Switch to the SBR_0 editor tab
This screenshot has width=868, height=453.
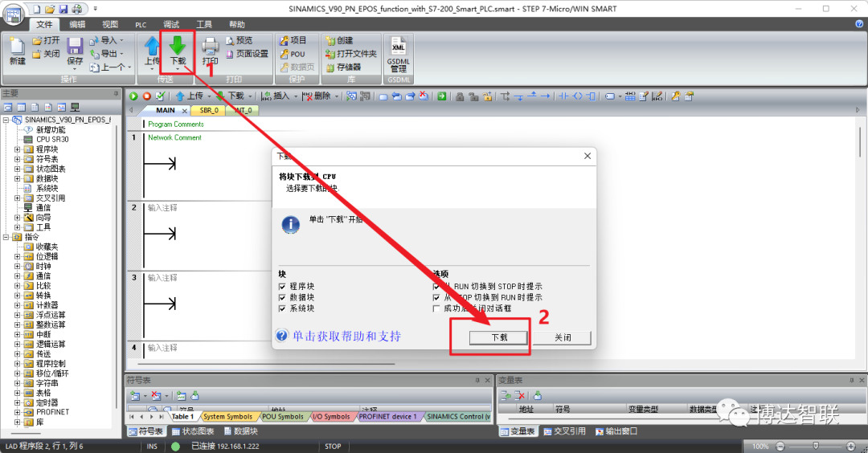pos(209,110)
